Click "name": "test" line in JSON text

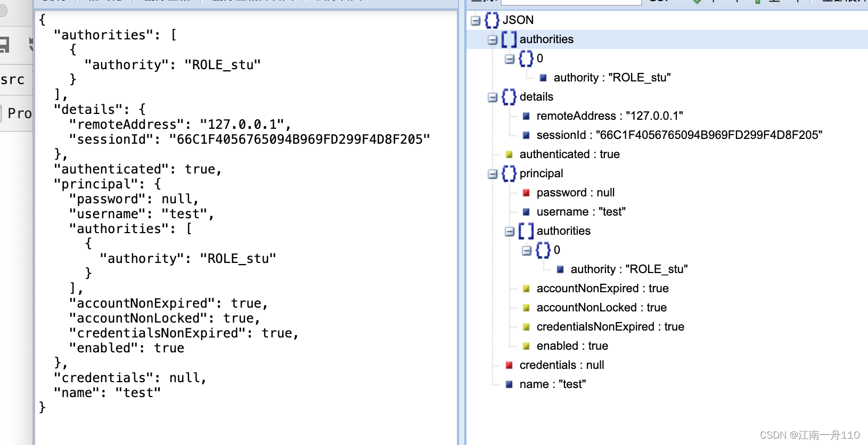point(107,393)
